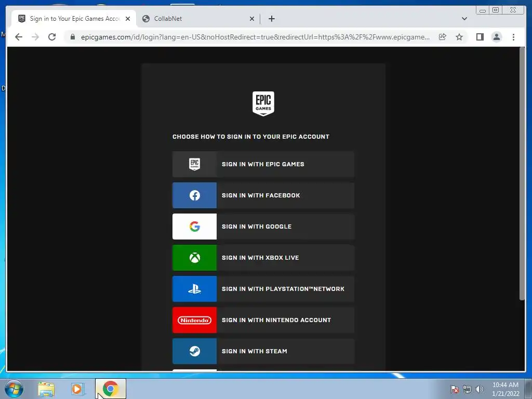Choose Sign in with Facebook
This screenshot has width=532, height=399.
(263, 195)
